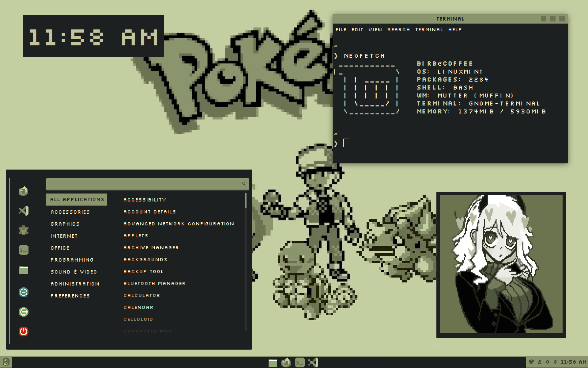Select the Programming category
The image size is (588, 368).
coord(72,260)
